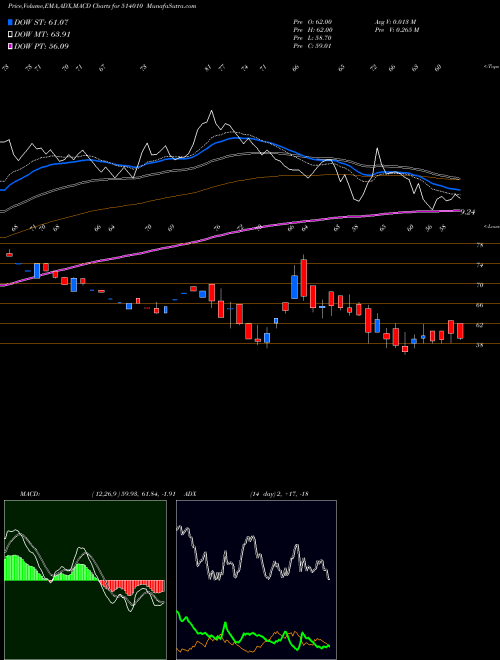Image resolution: width=500 pixels, height=660 pixels.
Task: Select the 'DOW PT: 56.09' legend label
Action: click(42, 46)
